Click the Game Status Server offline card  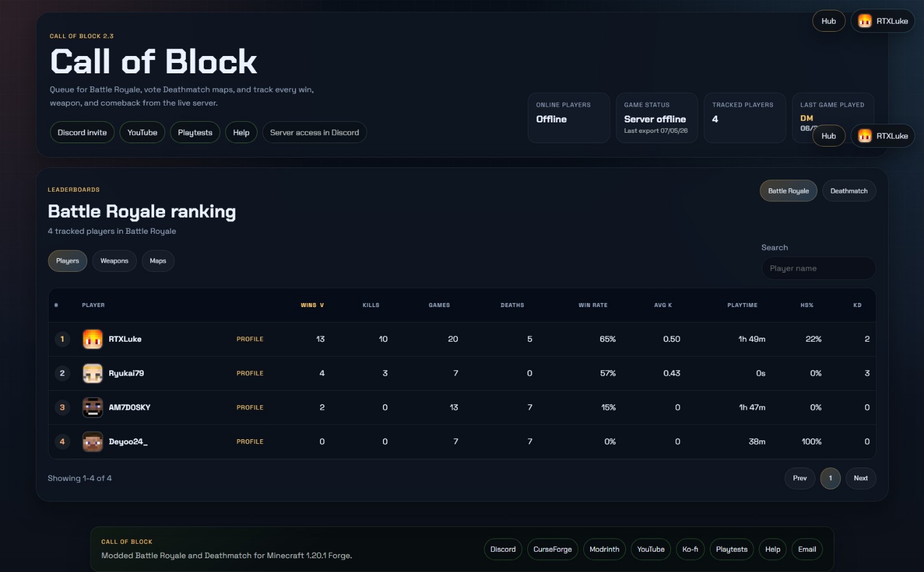(657, 118)
